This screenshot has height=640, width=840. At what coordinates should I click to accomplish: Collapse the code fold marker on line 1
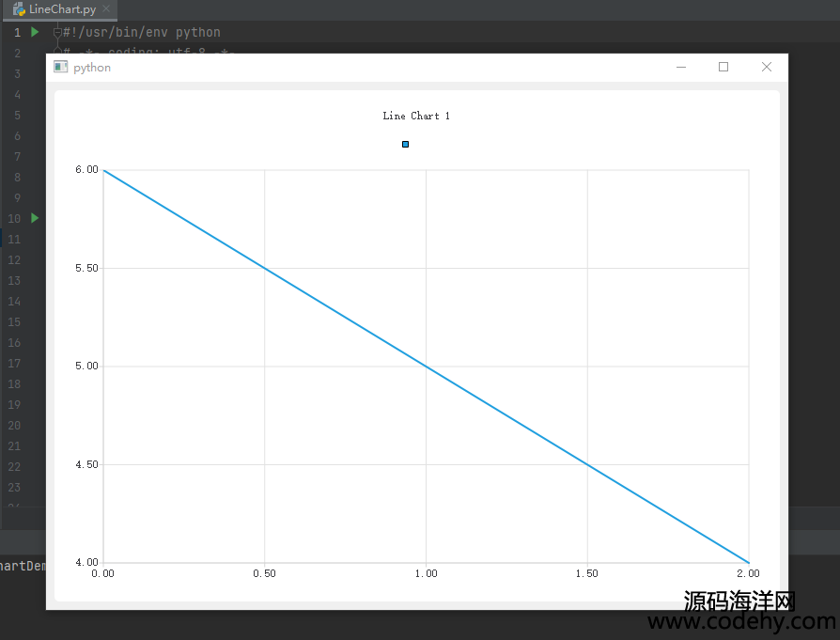click(x=57, y=32)
